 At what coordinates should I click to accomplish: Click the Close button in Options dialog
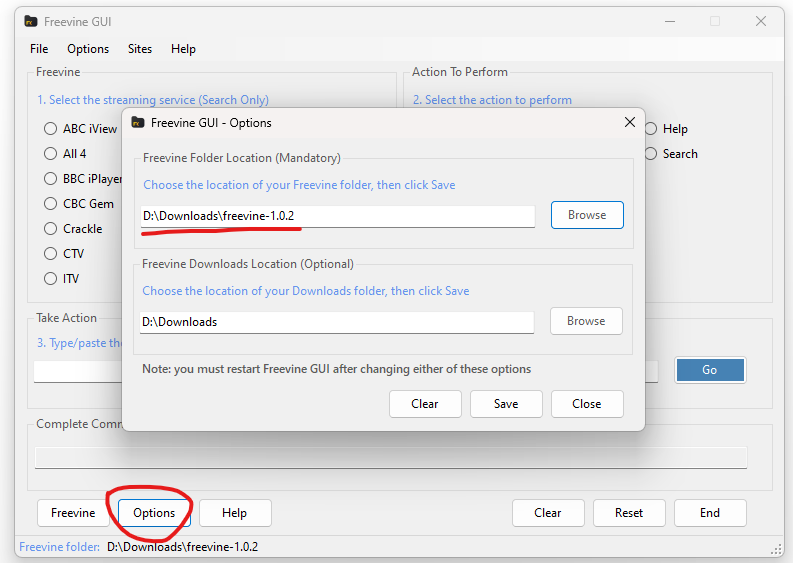pos(587,404)
